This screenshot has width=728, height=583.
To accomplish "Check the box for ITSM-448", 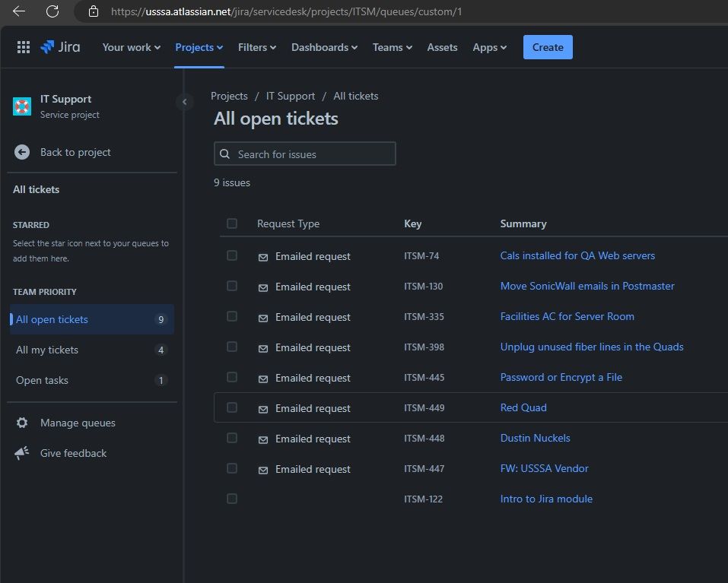I will coord(232,438).
